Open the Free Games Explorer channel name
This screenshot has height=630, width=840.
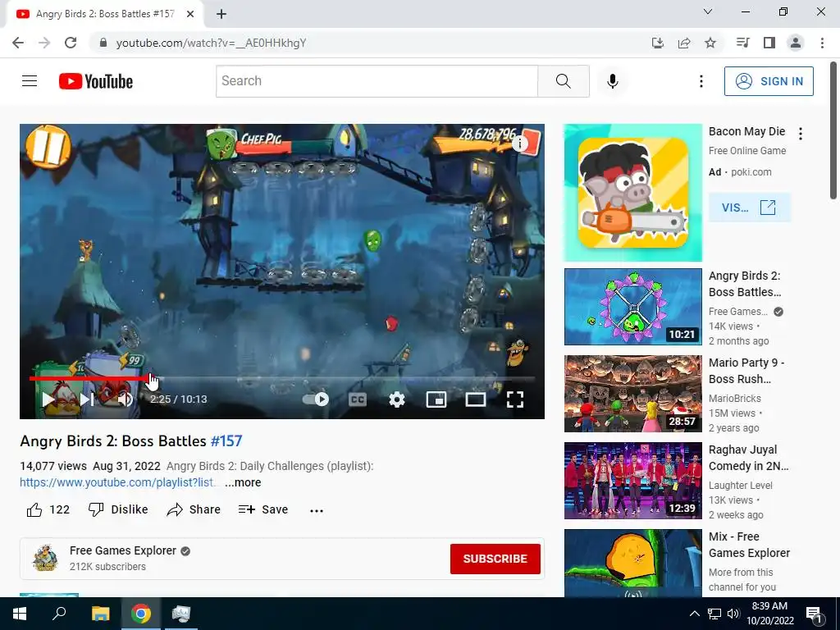[123, 550]
